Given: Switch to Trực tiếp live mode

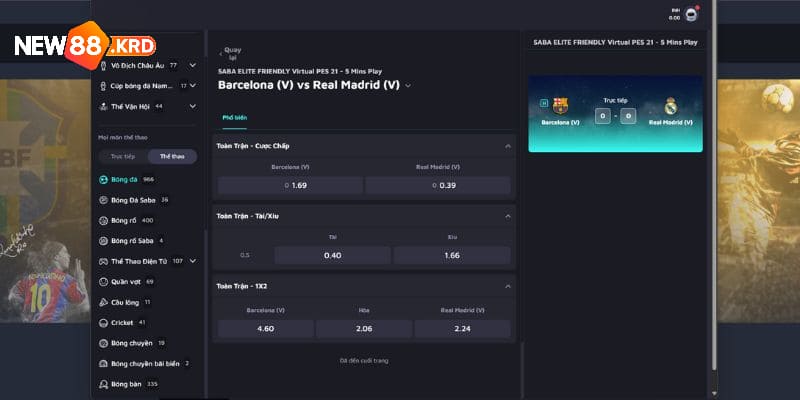Looking at the screenshot, I should [x=123, y=157].
